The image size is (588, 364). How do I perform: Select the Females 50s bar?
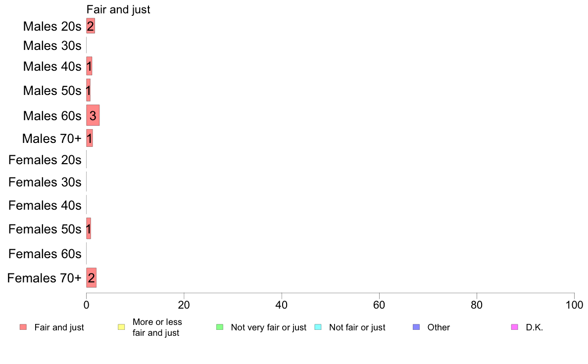tap(89, 228)
